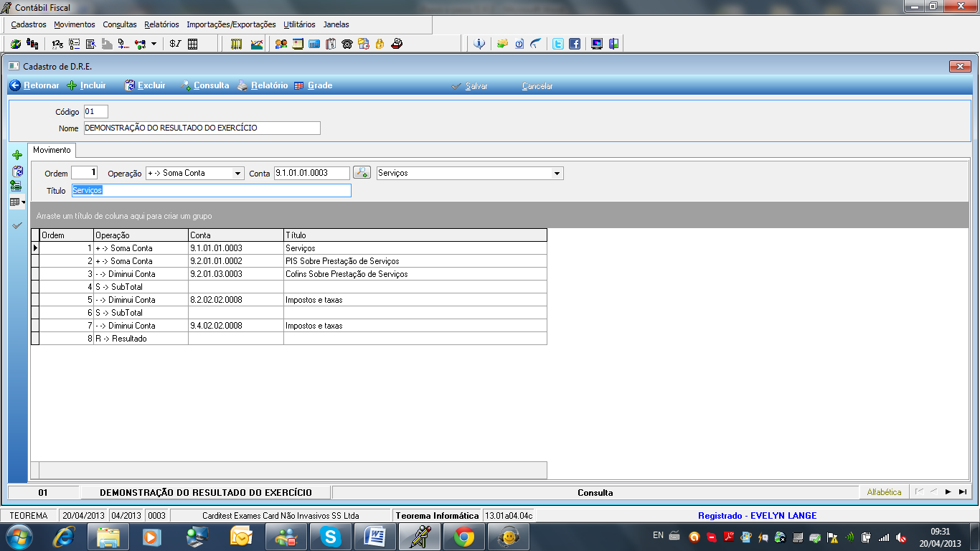Screen dimensions: 980x551
Task: Open the Importações/Exportações menu
Action: (x=231, y=24)
